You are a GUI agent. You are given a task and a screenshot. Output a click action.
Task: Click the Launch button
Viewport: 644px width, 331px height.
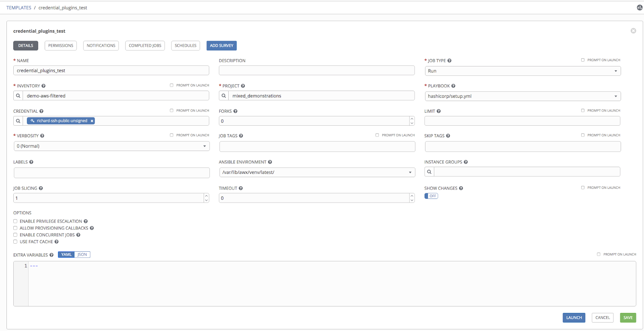[574, 318]
